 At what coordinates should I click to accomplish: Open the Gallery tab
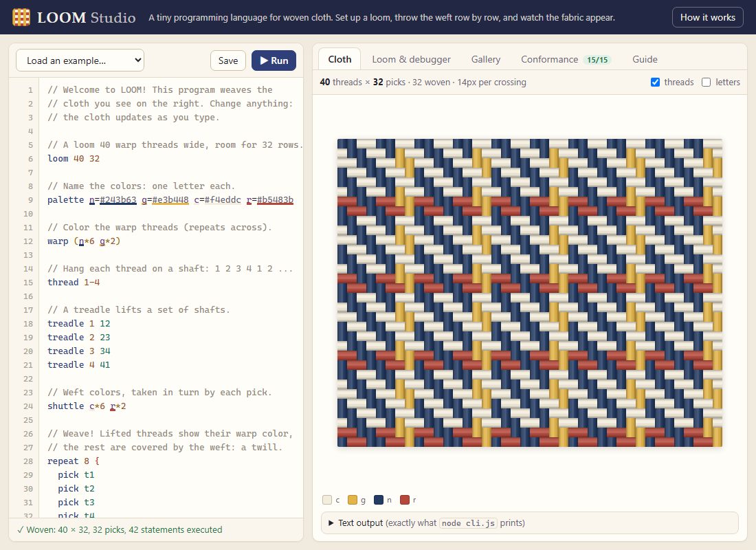(485, 59)
